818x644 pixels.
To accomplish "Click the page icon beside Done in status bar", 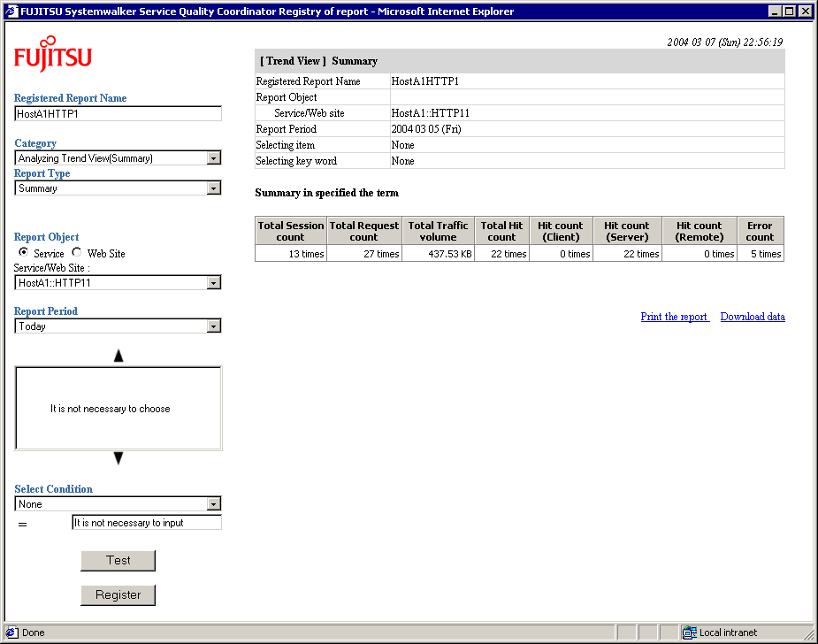I will (x=12, y=632).
